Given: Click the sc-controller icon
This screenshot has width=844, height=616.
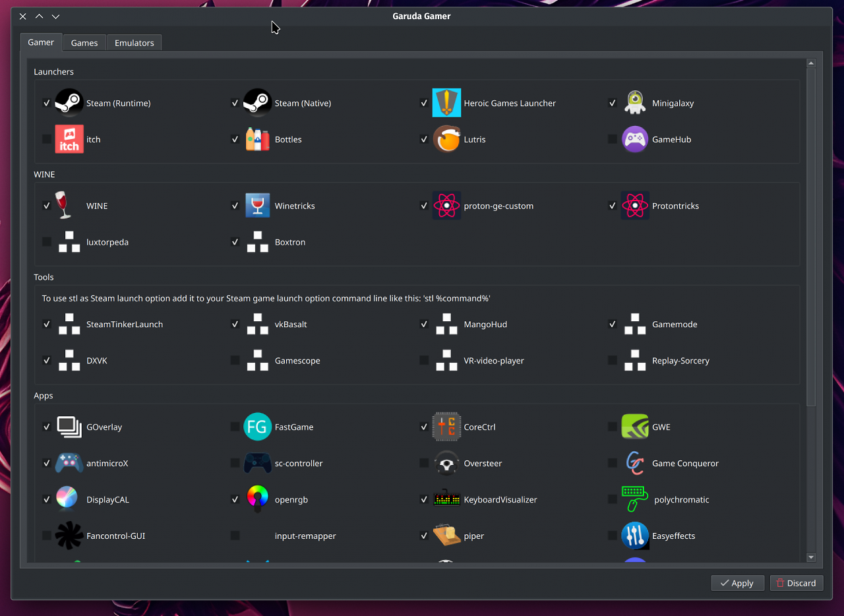Looking at the screenshot, I should point(258,463).
